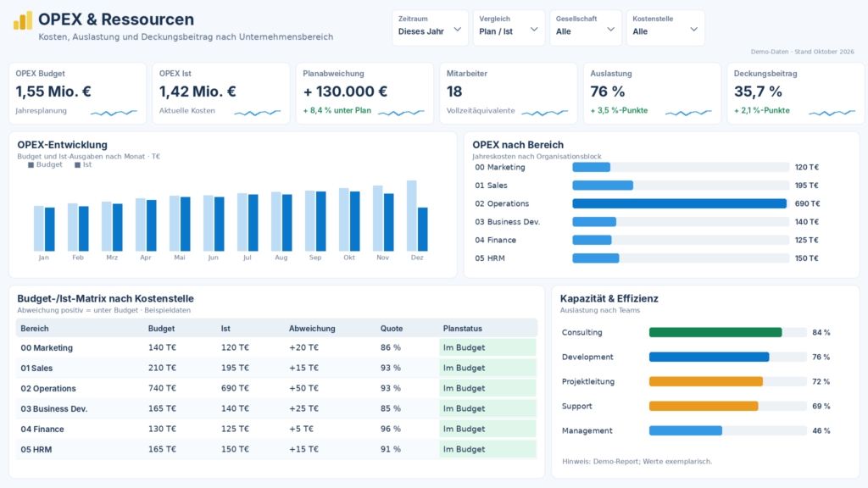Click the Im Budget status for 00 Marketing
The height and width of the screenshot is (488, 868).
click(x=487, y=347)
